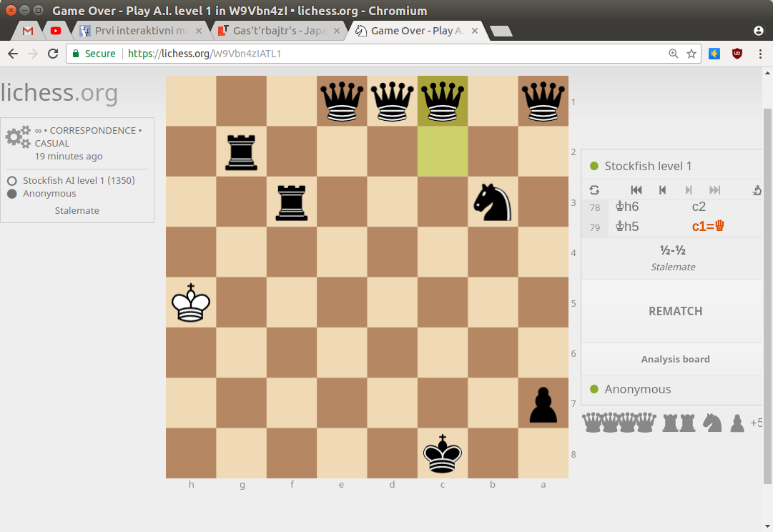This screenshot has width=773, height=532.
Task: Click the black pawn on a7
Action: coord(543,403)
